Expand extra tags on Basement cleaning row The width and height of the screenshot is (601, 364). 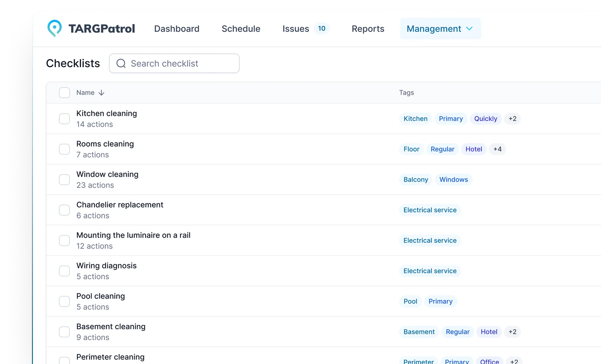click(513, 332)
